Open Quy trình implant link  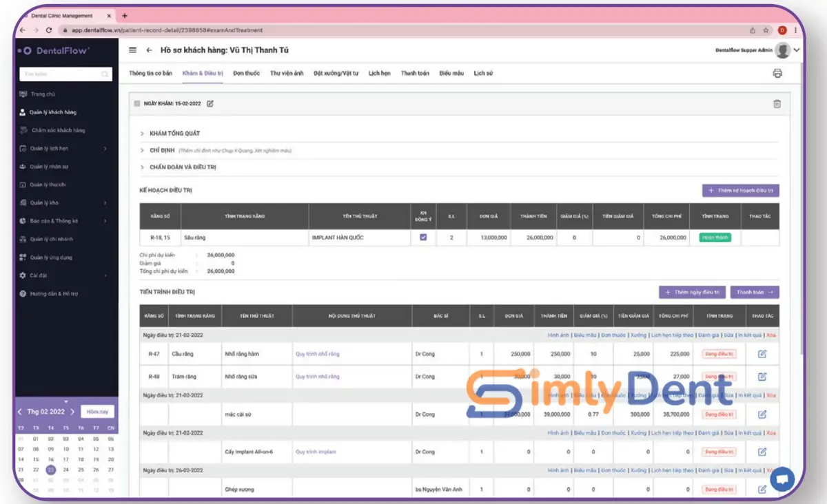pos(316,452)
